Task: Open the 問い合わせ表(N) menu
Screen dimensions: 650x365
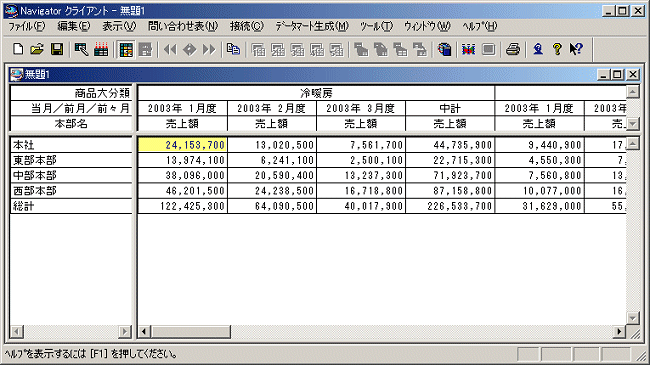Action: coord(183,27)
